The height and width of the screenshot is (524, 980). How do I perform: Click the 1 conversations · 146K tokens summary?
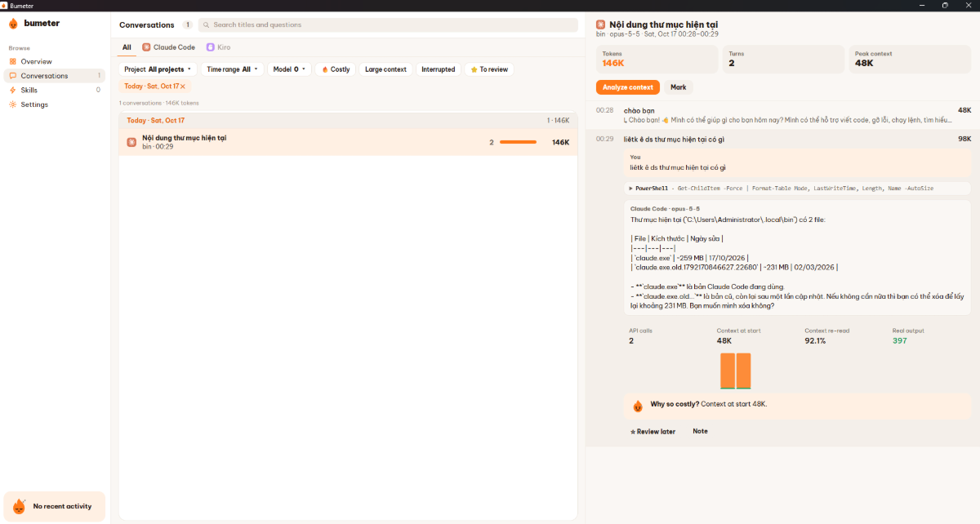(x=158, y=103)
